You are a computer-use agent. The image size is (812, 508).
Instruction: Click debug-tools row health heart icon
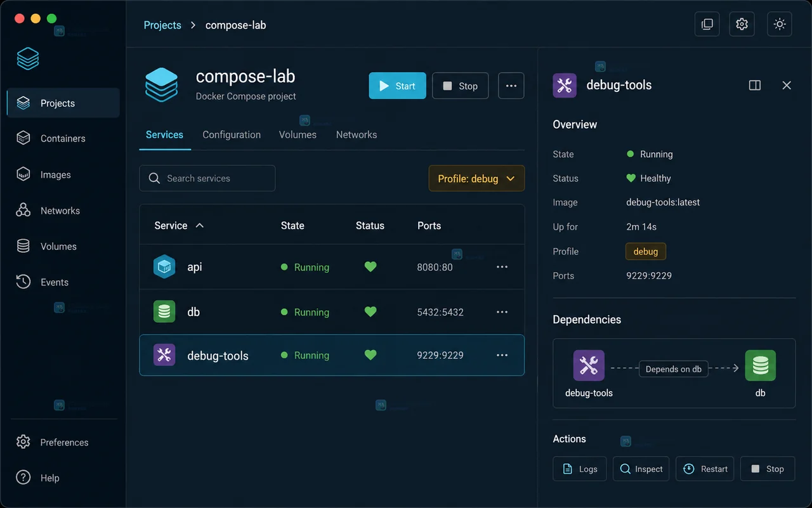click(x=370, y=355)
